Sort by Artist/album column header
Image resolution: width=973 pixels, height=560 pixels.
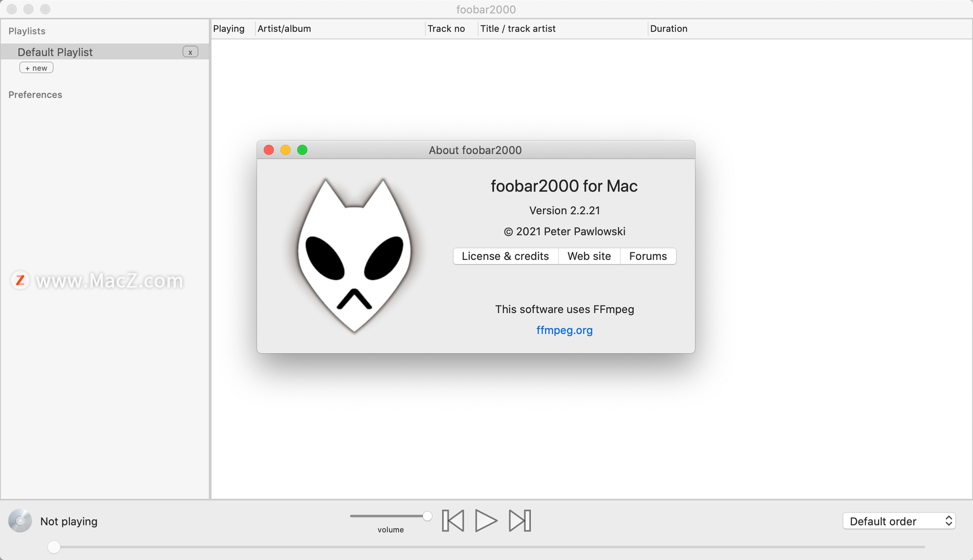coord(340,29)
